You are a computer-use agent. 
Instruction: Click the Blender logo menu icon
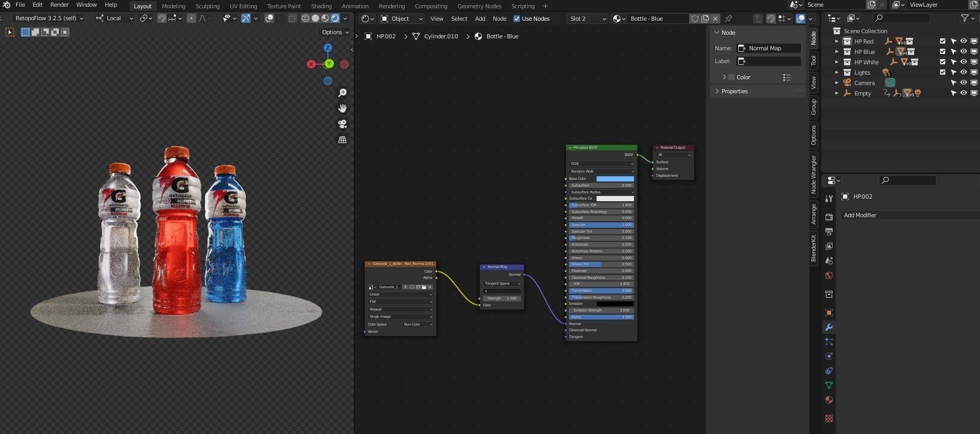(x=7, y=5)
